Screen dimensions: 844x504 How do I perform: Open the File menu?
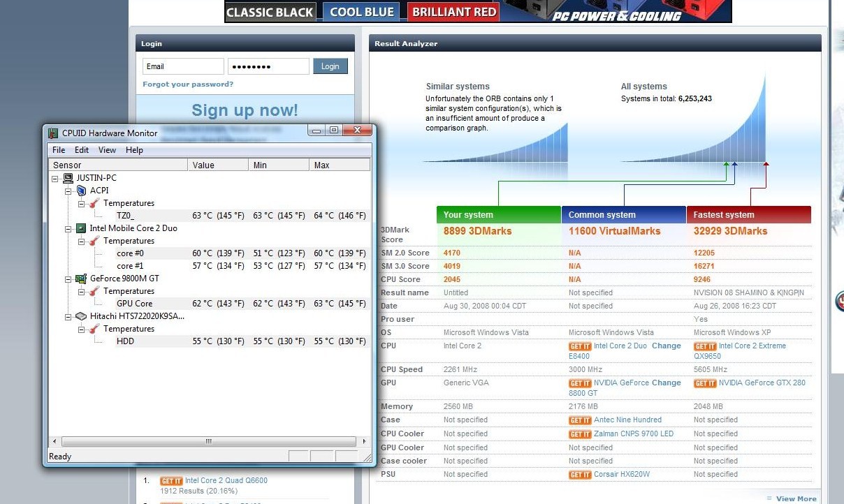point(59,150)
